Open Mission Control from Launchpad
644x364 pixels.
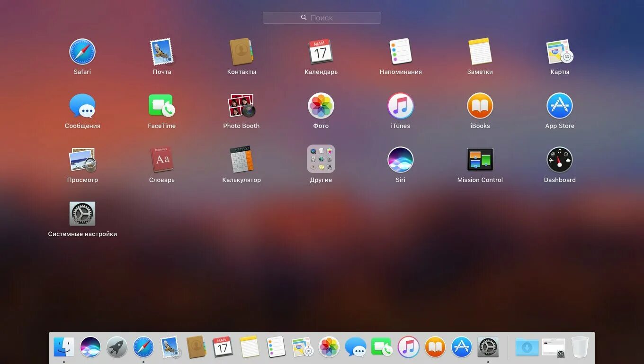click(x=480, y=160)
